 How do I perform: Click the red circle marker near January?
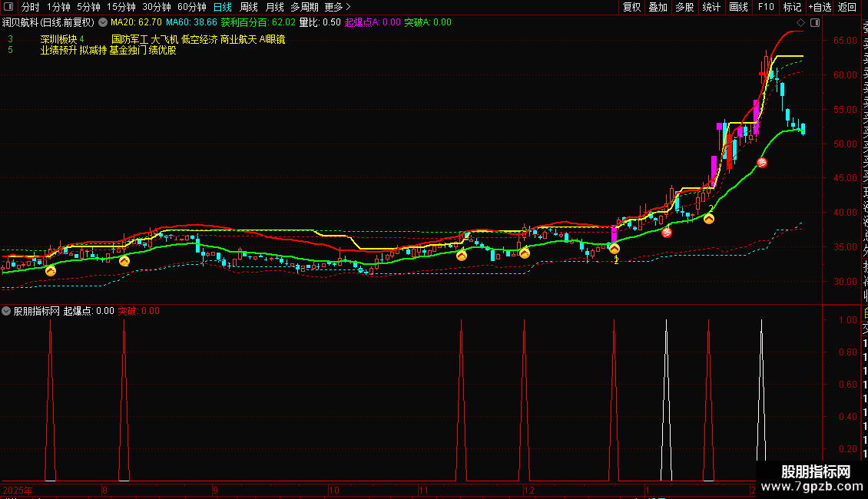coord(667,233)
